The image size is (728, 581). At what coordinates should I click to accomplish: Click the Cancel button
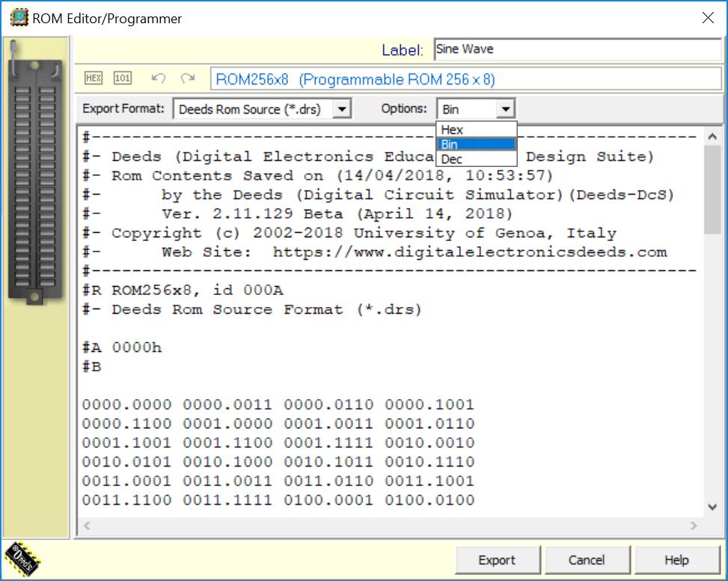(587, 560)
